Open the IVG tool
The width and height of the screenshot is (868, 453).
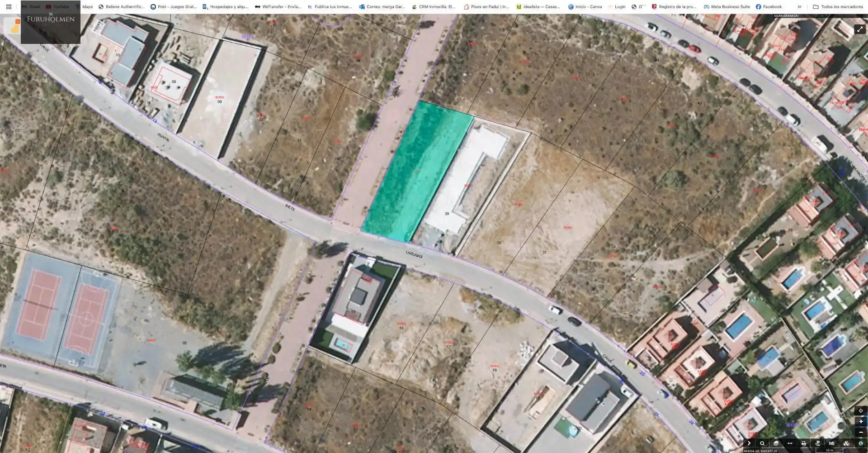tap(831, 443)
